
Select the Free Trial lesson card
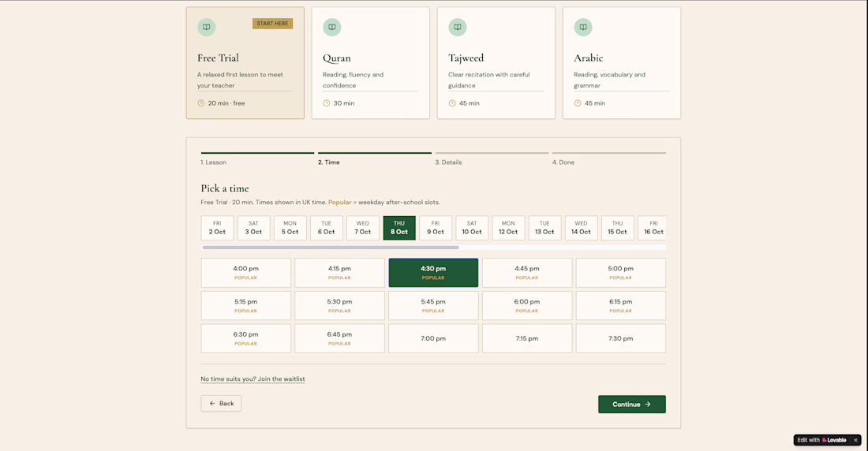(x=245, y=63)
